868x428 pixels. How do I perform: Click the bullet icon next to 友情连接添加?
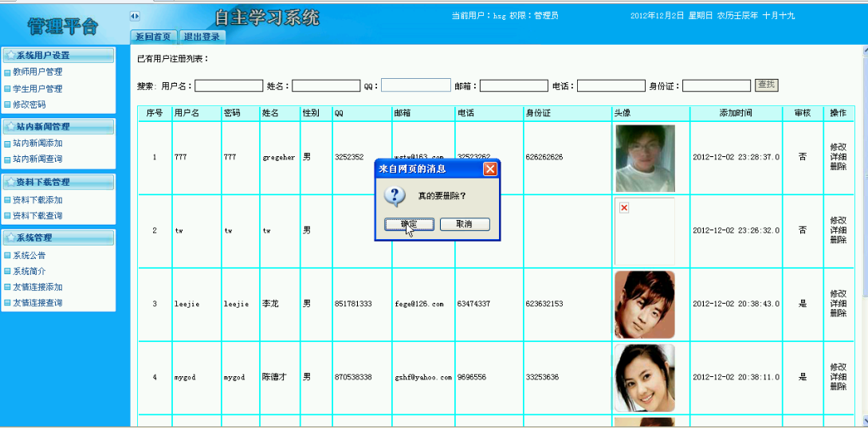click(x=7, y=288)
